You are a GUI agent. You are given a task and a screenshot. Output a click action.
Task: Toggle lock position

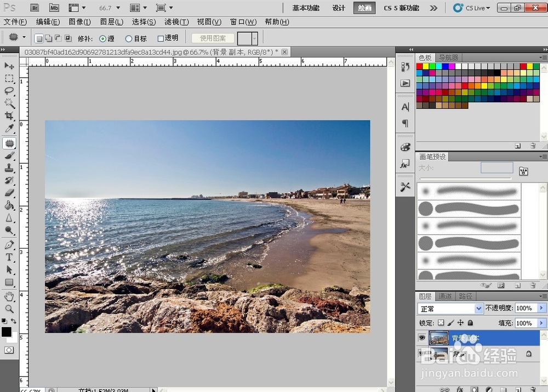coord(461,323)
